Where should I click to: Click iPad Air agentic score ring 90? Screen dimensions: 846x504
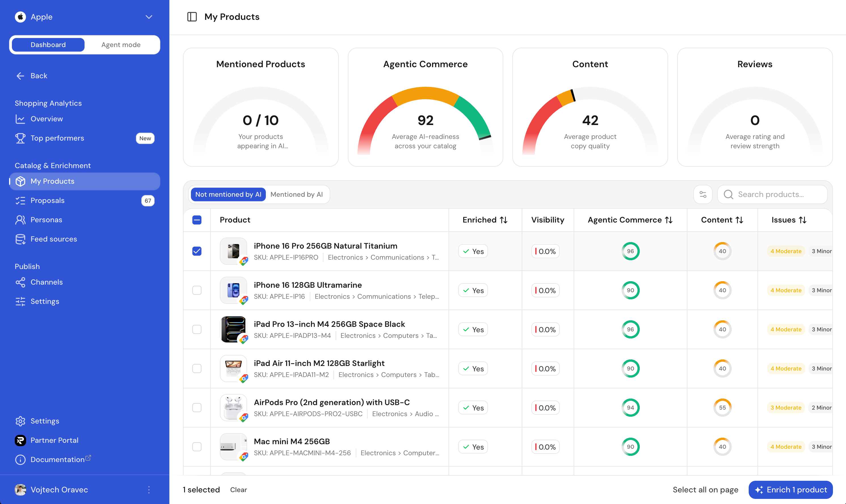click(630, 368)
